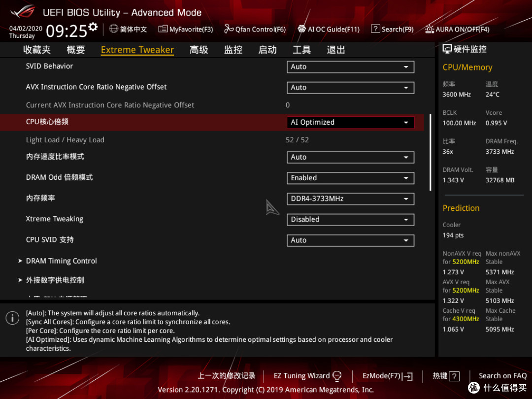Open the clock settings gear icon
The width and height of the screenshot is (532, 399).
point(93,27)
